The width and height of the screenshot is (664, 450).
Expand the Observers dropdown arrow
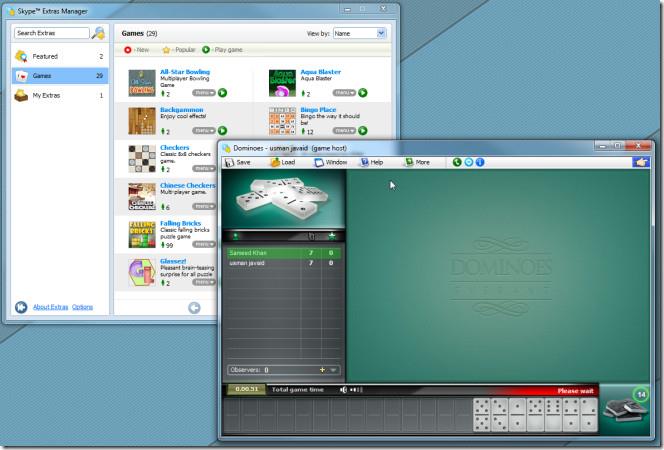coord(333,370)
